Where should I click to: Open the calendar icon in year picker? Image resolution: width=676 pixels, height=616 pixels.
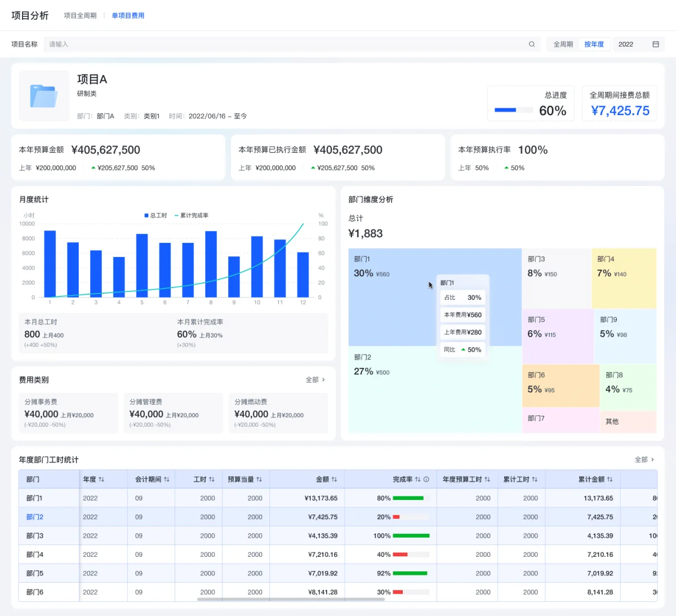tap(656, 45)
